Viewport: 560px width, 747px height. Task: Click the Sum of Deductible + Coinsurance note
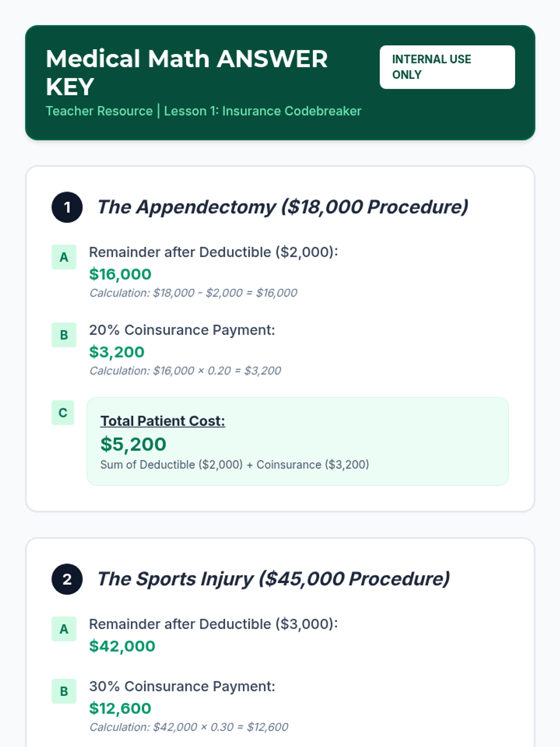(234, 465)
